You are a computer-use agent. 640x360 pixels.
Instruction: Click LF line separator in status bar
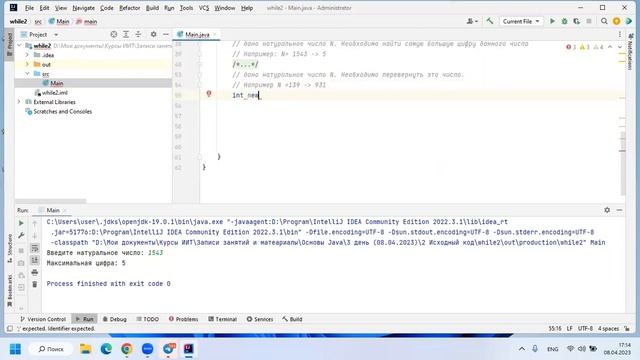pos(569,329)
